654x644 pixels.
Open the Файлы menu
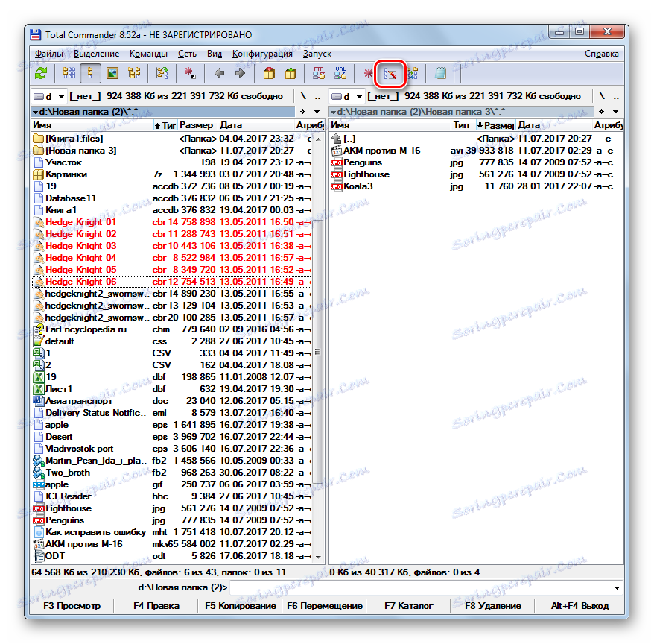click(x=49, y=54)
